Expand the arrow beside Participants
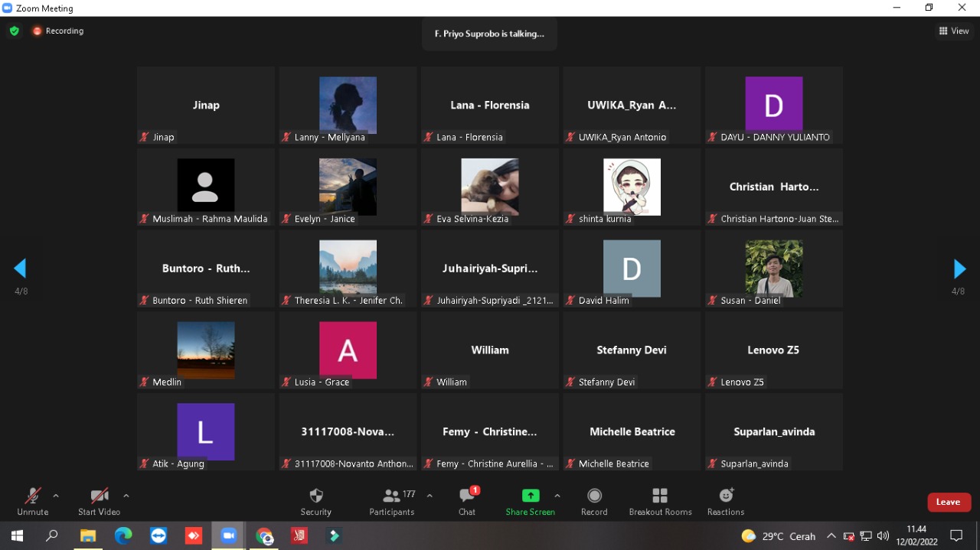The height and width of the screenshot is (550, 980). [x=430, y=496]
